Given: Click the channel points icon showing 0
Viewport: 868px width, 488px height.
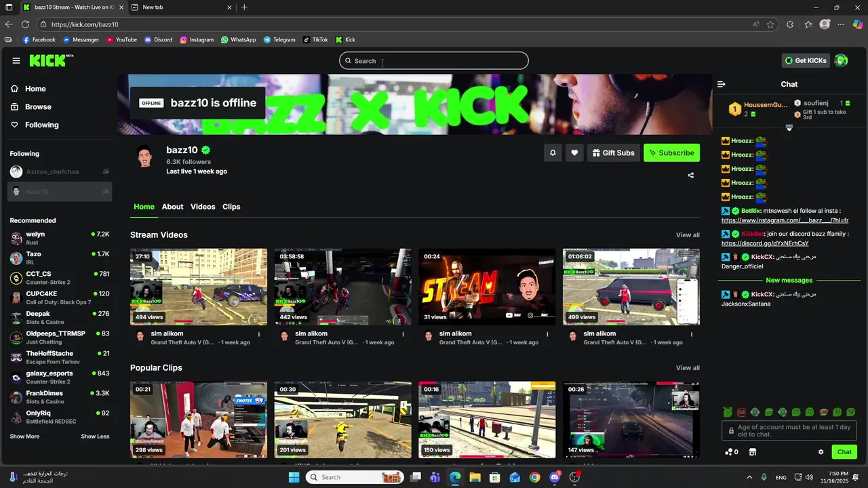Looking at the screenshot, I should 732,452.
